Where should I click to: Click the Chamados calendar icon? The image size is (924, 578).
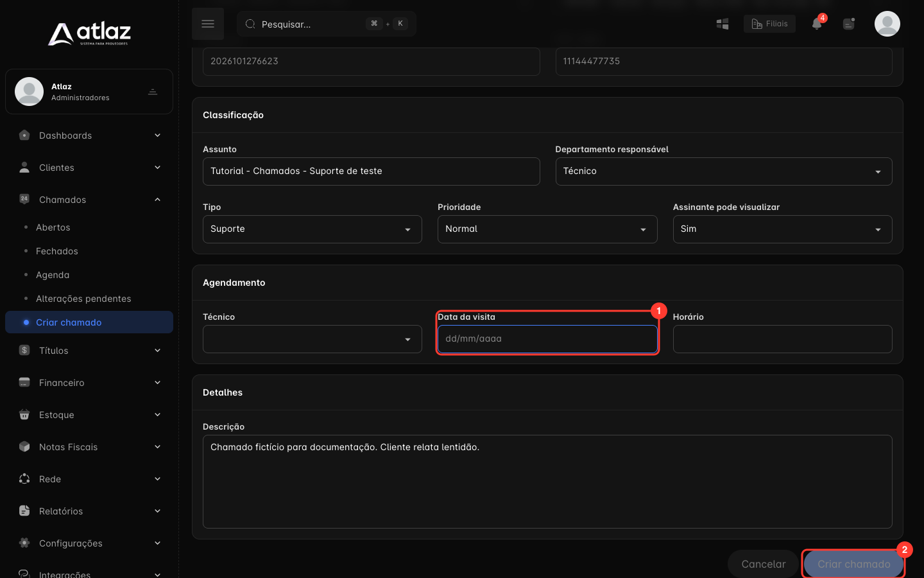pyautogui.click(x=24, y=199)
